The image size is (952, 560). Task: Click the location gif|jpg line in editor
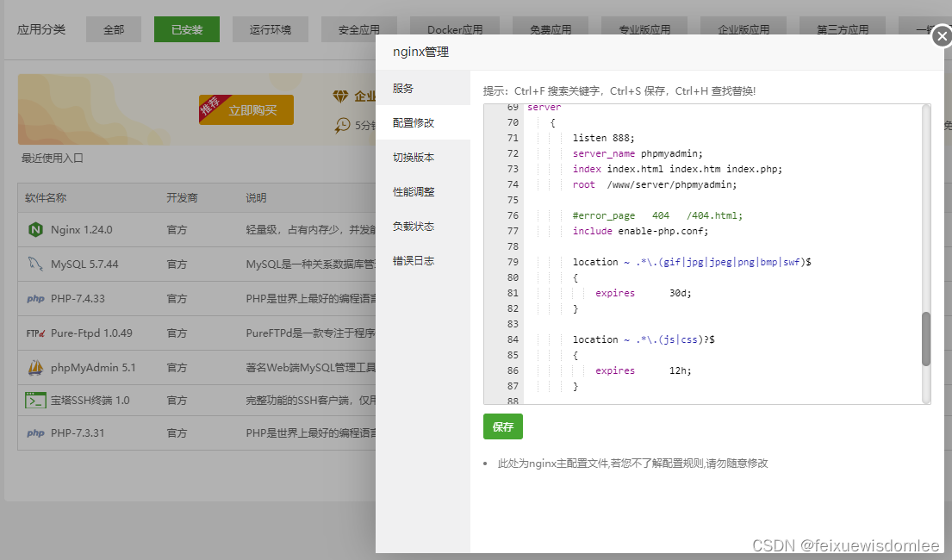tap(692, 262)
